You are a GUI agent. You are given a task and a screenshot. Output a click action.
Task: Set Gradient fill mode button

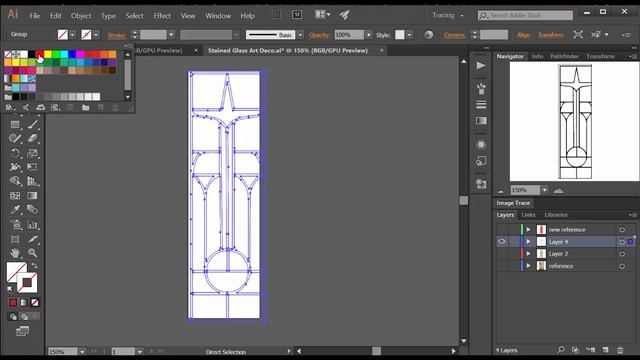click(x=24, y=302)
